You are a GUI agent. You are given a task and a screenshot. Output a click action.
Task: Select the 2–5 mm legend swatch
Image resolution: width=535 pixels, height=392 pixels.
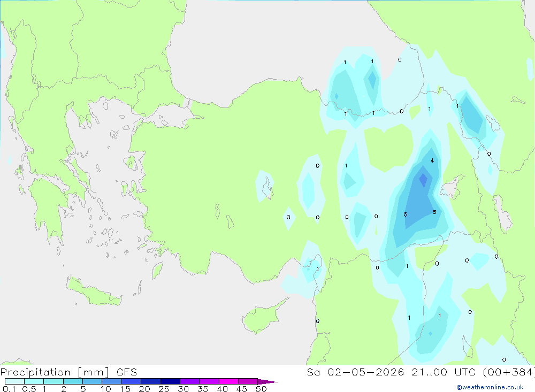coord(73,381)
